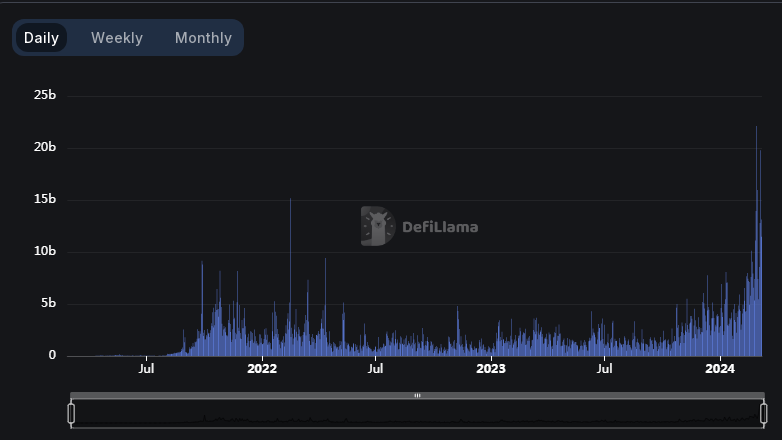This screenshot has width=782, height=440.
Task: Click the 10b y-axis label
Action: tap(45, 251)
